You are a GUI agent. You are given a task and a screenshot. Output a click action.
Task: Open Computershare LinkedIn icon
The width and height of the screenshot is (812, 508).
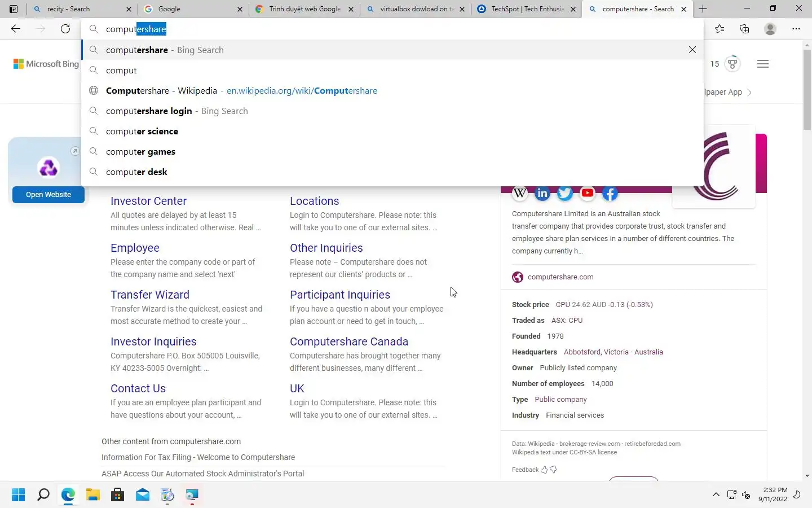click(542, 194)
